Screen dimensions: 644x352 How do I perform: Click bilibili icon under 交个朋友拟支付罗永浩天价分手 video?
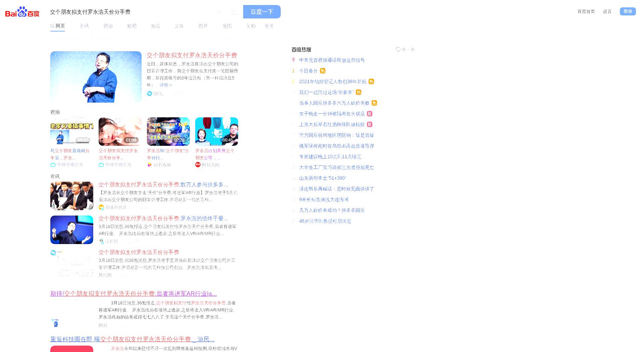coord(101,165)
